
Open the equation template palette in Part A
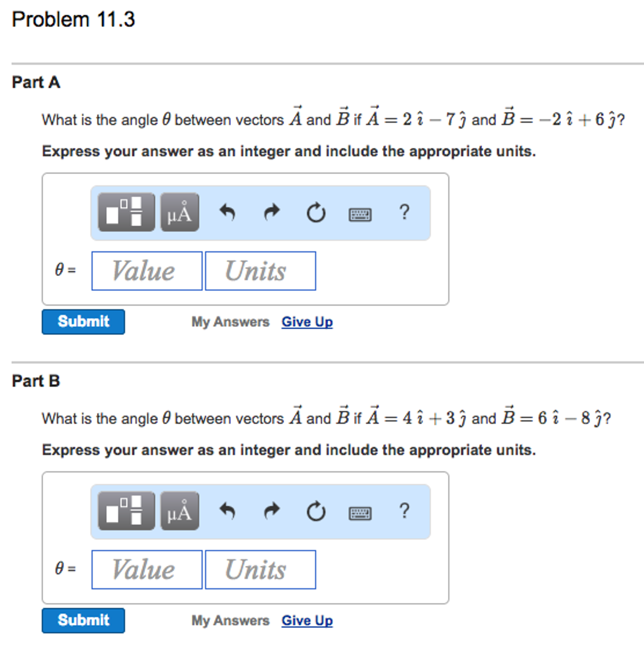126,212
